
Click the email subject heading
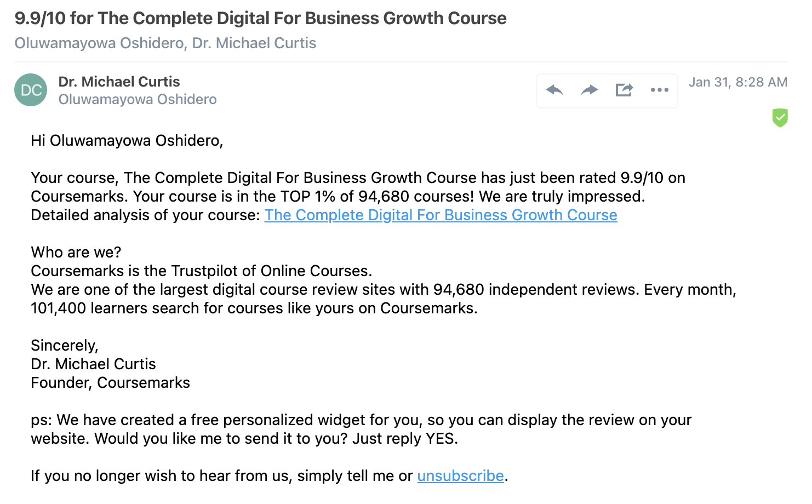(x=260, y=18)
